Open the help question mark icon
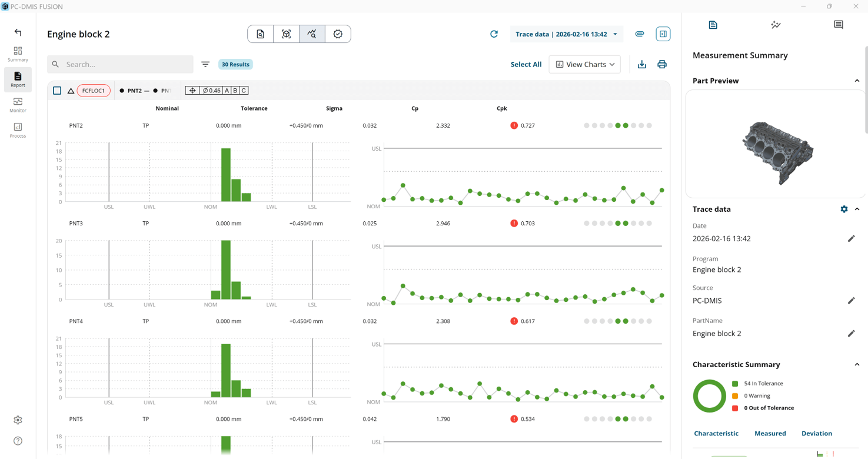Screen dimensions: 868x459 (x=18, y=441)
